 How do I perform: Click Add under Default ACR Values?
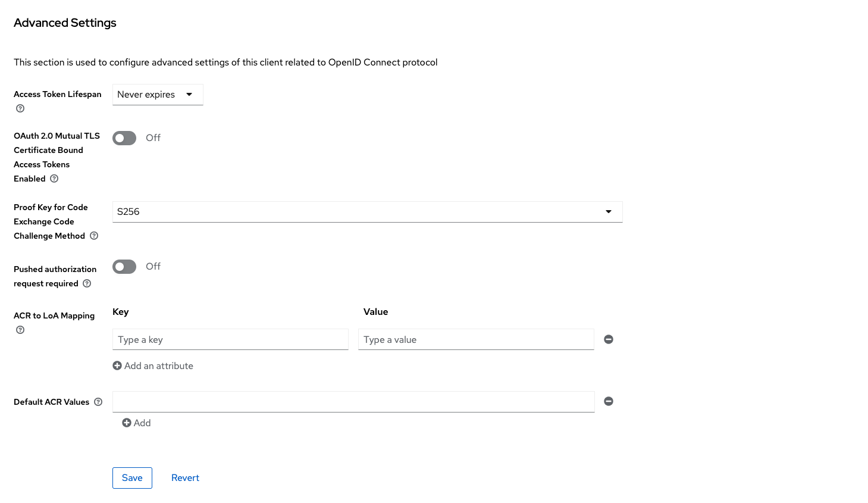[x=136, y=423]
